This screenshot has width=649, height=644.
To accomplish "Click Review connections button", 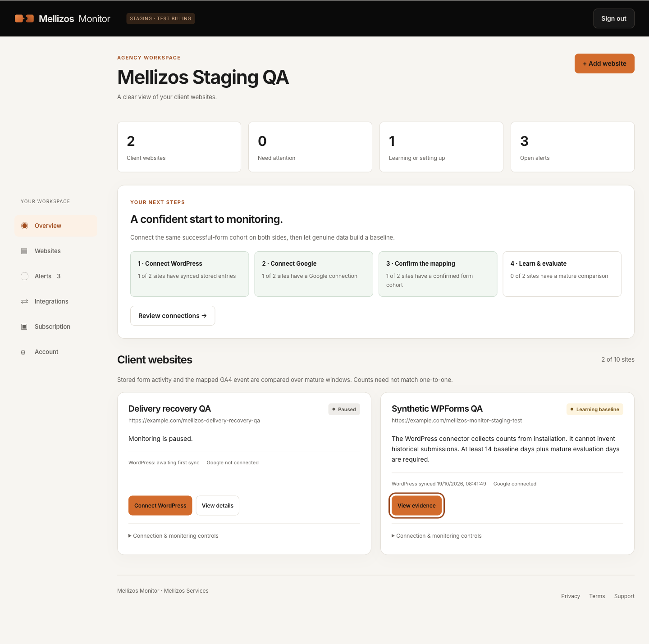I will [173, 316].
